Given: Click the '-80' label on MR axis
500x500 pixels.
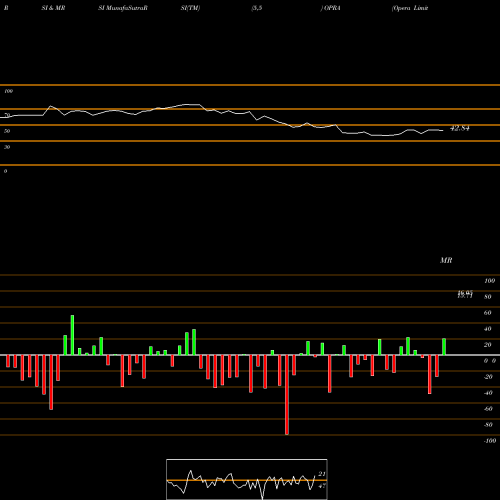Looking at the screenshot, I should tap(488, 425).
